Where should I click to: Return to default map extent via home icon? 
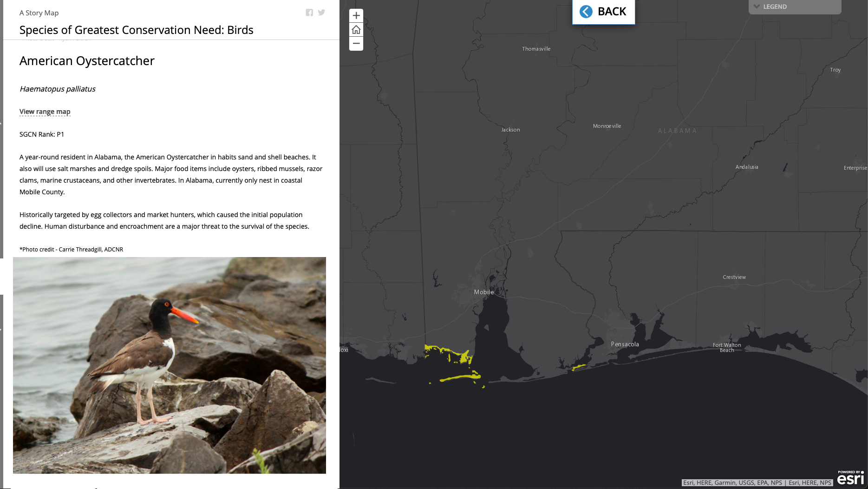pyautogui.click(x=356, y=29)
